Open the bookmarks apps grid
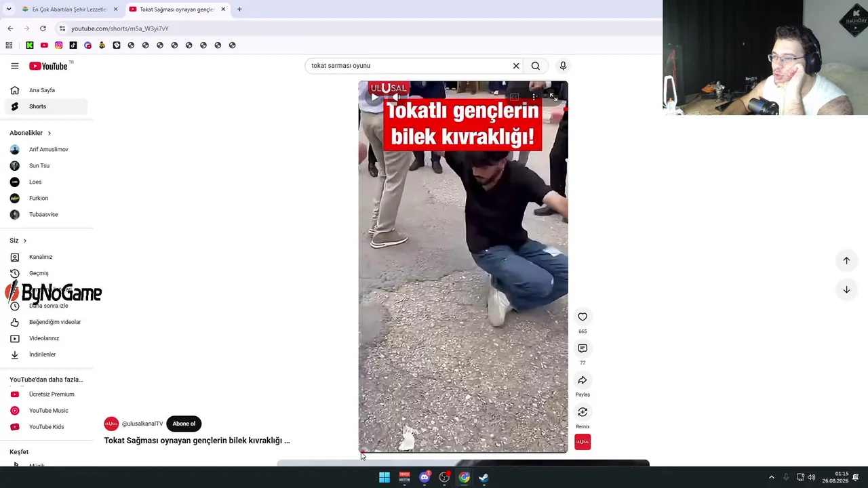The image size is (868, 488). (x=9, y=45)
